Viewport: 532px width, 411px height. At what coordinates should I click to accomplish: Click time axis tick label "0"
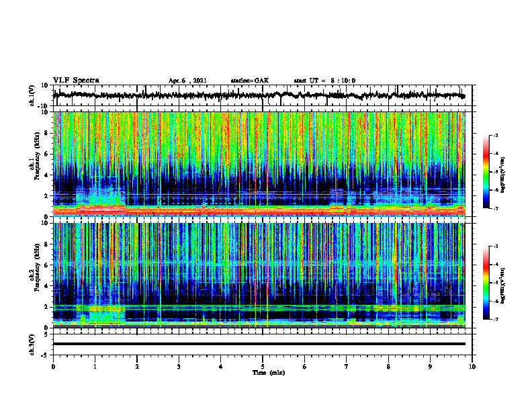(53, 367)
